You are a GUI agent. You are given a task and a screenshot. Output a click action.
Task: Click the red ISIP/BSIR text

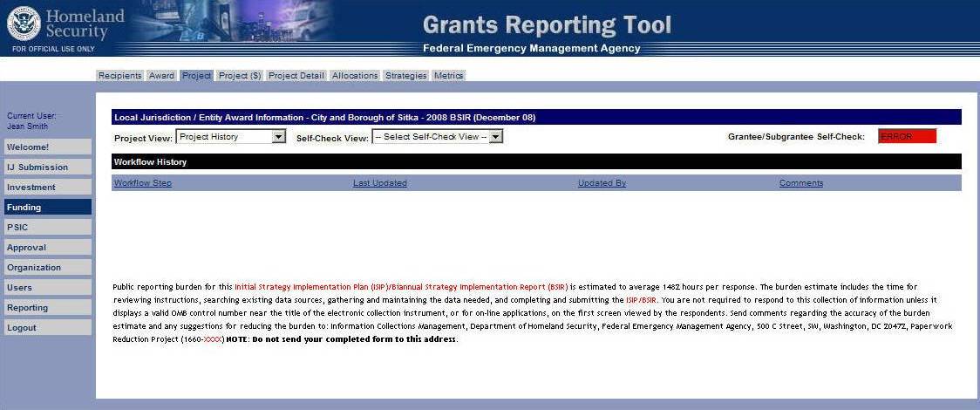(x=641, y=300)
